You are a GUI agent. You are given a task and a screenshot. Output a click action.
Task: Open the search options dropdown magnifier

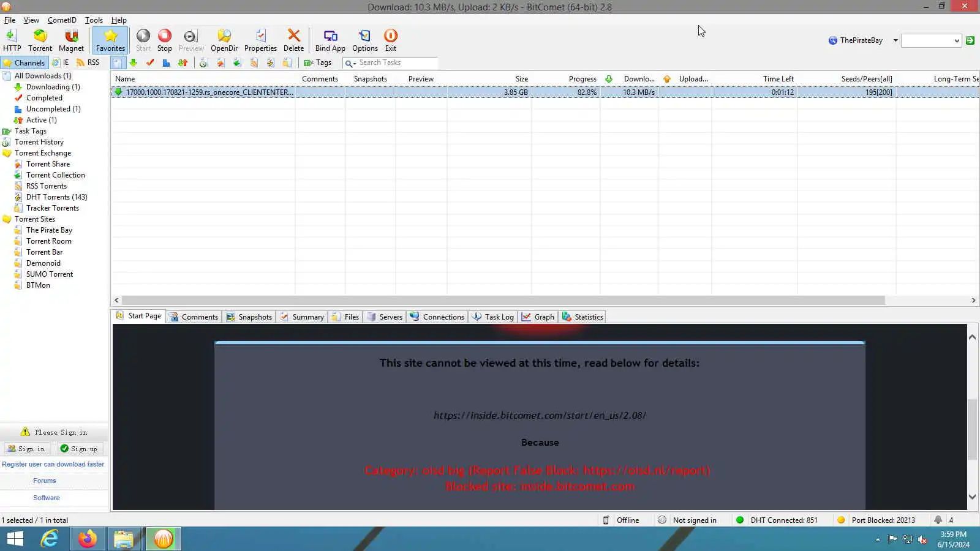pos(350,63)
